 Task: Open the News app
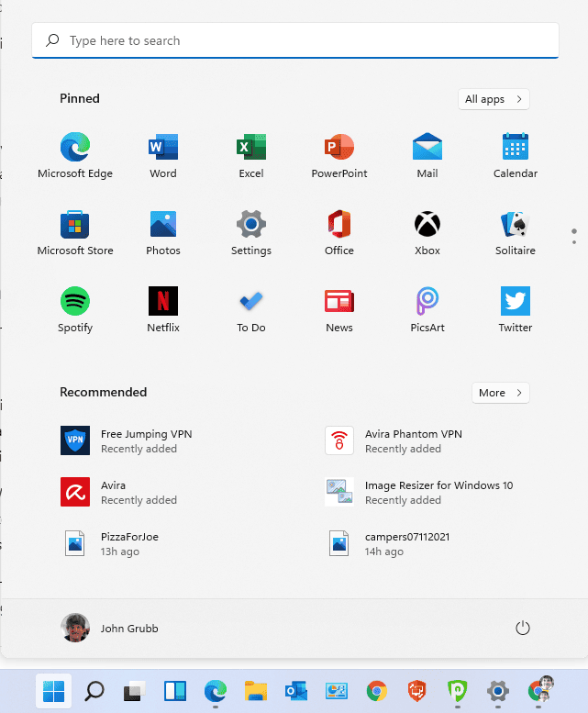pyautogui.click(x=339, y=310)
